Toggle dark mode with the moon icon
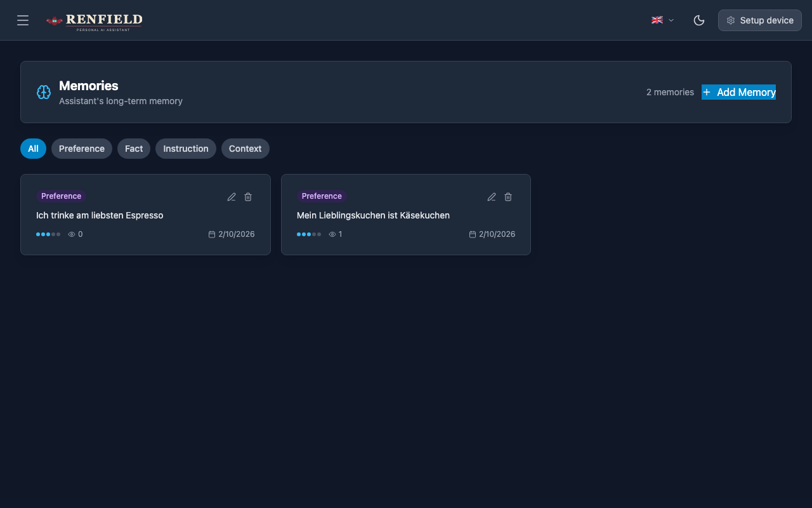The width and height of the screenshot is (812, 508). tap(698, 20)
